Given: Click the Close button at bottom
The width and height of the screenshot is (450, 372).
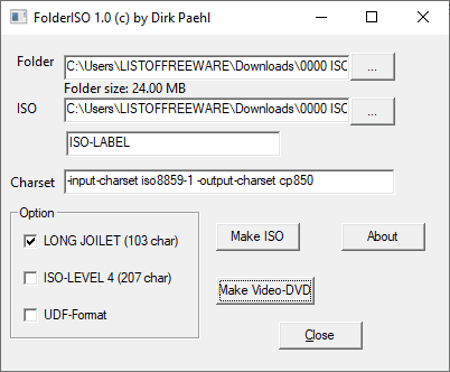Looking at the screenshot, I should 320,335.
